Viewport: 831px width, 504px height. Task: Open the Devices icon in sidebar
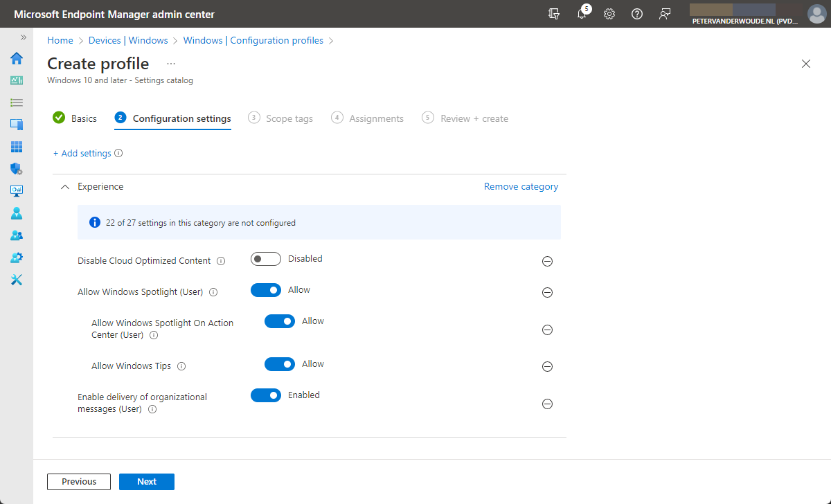click(17, 125)
